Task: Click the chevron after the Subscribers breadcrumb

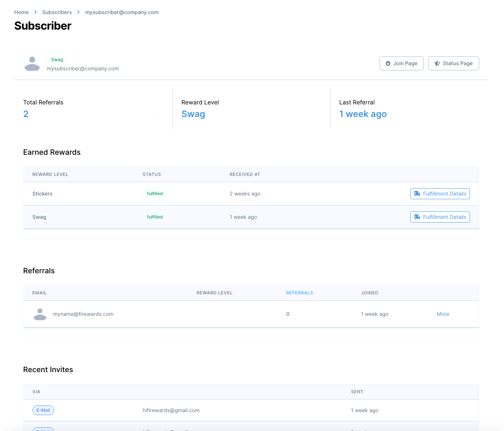Action: click(78, 12)
